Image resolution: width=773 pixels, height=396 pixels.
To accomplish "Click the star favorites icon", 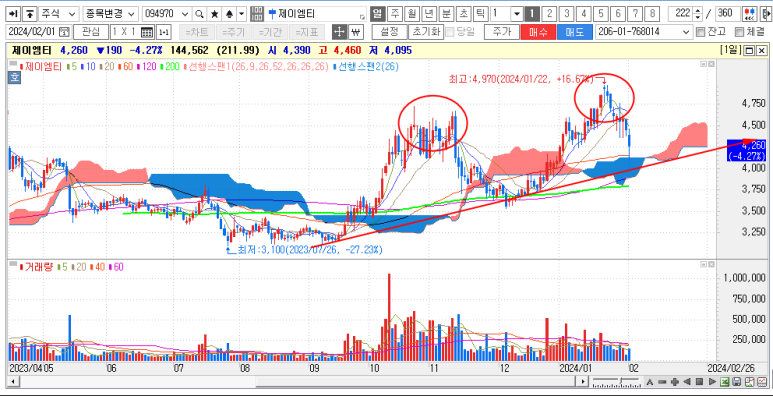I will coord(214,13).
